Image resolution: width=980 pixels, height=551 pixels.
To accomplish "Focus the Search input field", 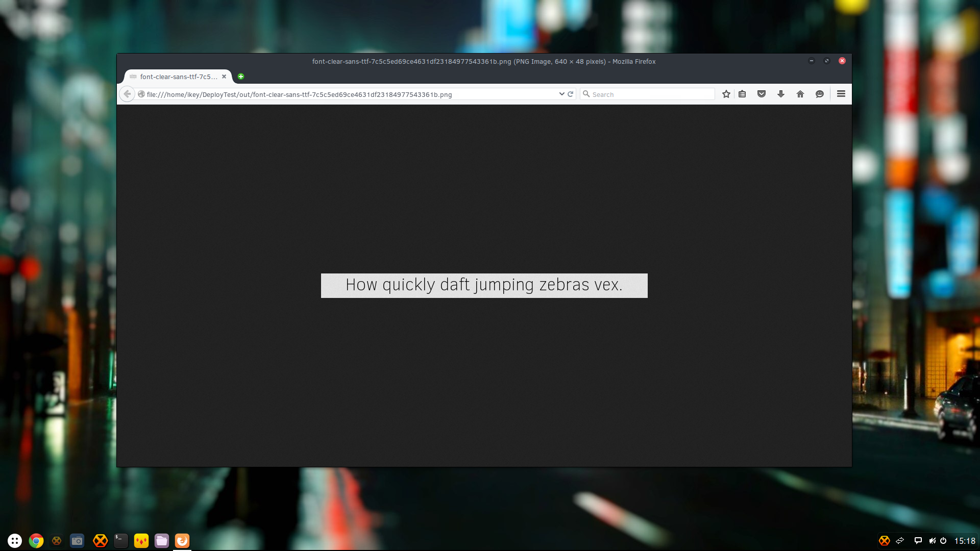I will coord(648,94).
